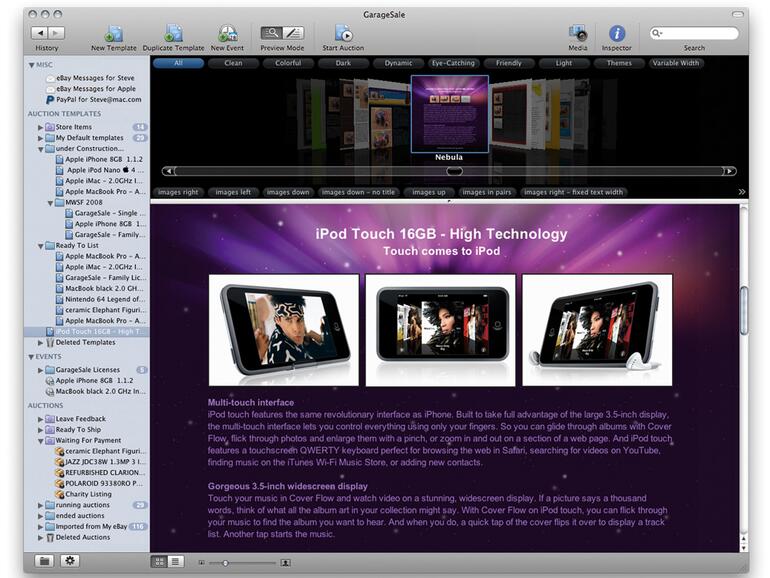Choose the images left layout

233,192
